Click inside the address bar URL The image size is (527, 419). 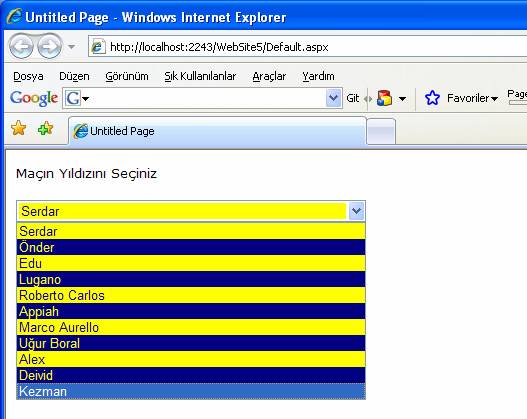[219, 47]
